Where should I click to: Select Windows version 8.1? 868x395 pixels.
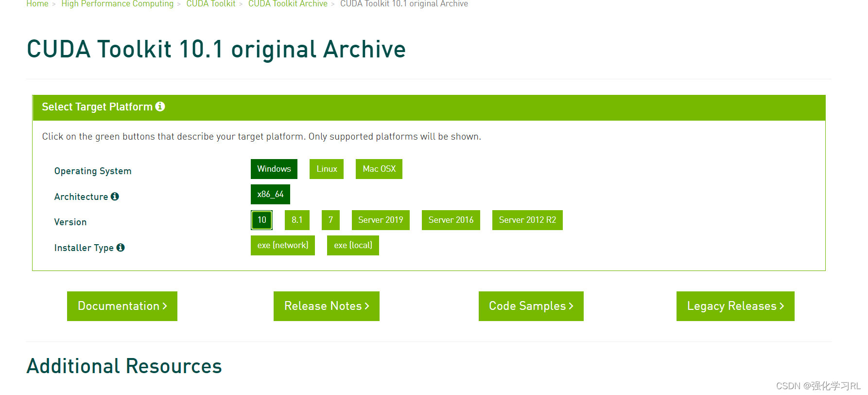click(x=297, y=220)
